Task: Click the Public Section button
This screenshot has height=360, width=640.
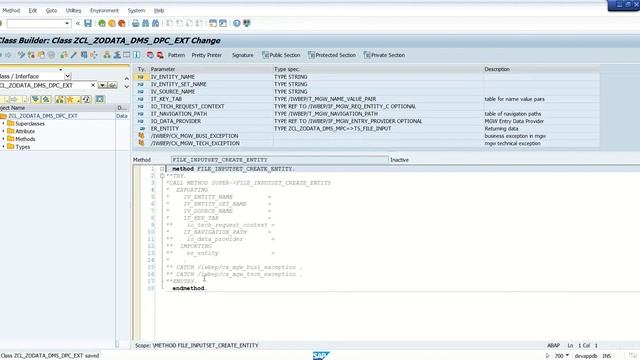Action: point(281,55)
